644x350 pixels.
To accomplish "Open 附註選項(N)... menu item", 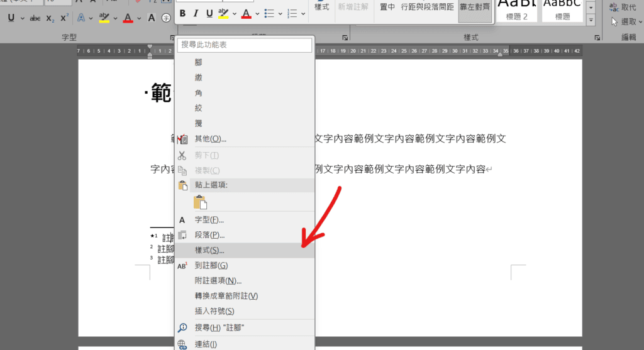I will 245,281.
